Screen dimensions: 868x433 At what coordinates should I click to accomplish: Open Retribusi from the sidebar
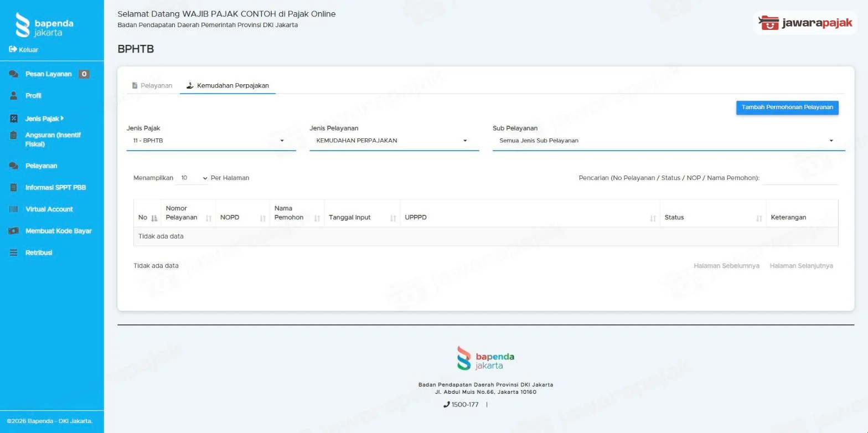point(38,252)
